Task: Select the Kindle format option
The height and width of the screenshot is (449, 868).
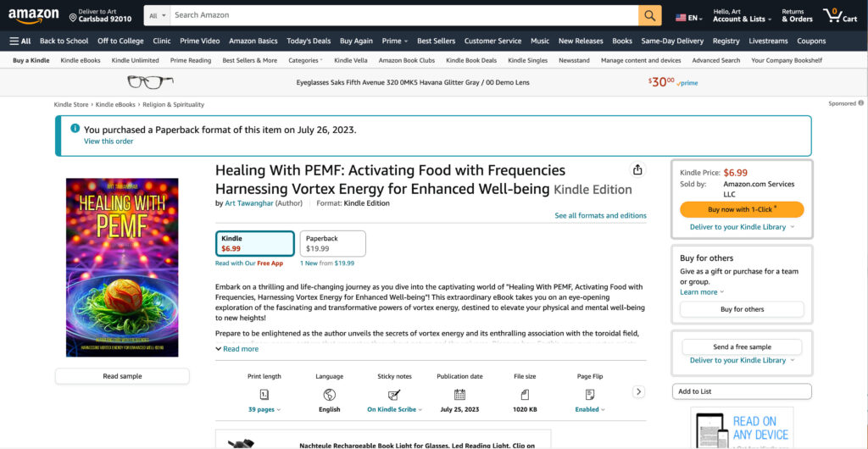Action: click(254, 243)
